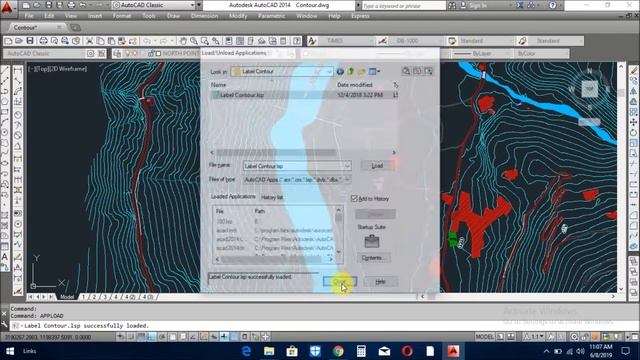Click the Startup Suite briefcase icon
The width and height of the screenshot is (640, 360).
[371, 241]
